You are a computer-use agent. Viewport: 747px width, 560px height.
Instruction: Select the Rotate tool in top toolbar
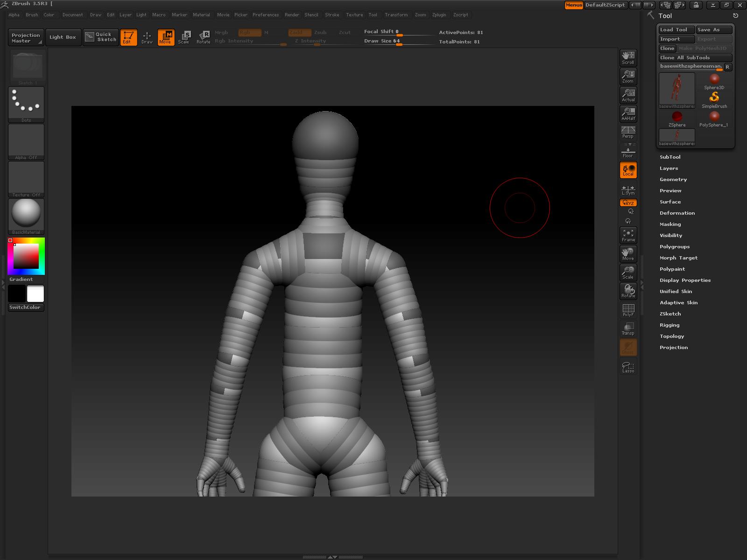(x=204, y=37)
